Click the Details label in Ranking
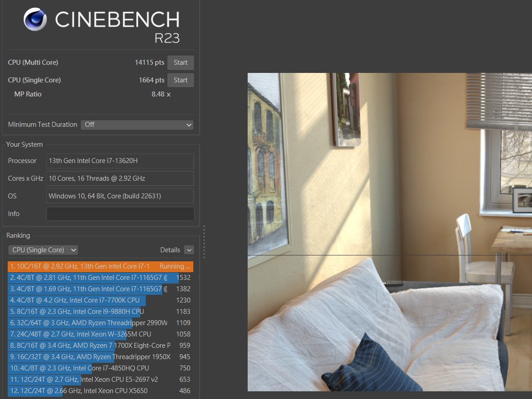 pyautogui.click(x=170, y=250)
